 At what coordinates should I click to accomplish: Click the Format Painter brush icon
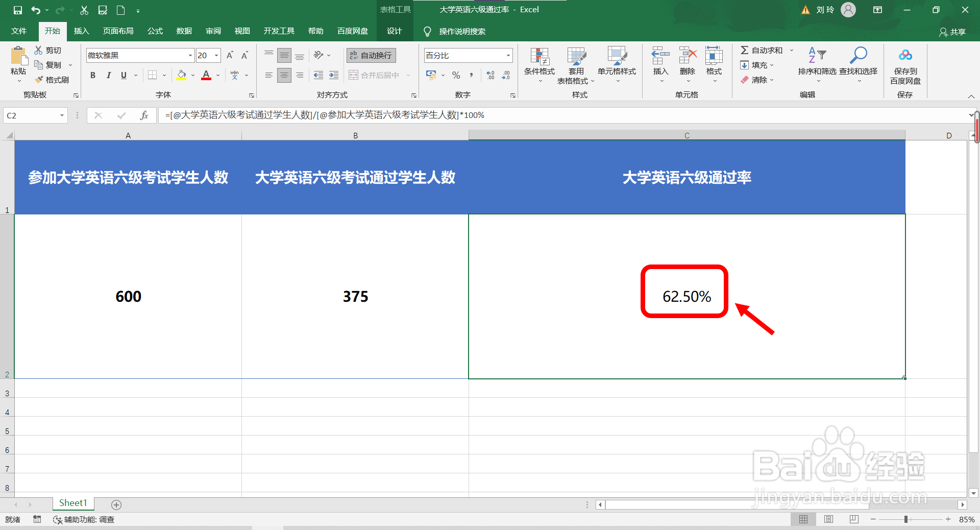click(39, 80)
